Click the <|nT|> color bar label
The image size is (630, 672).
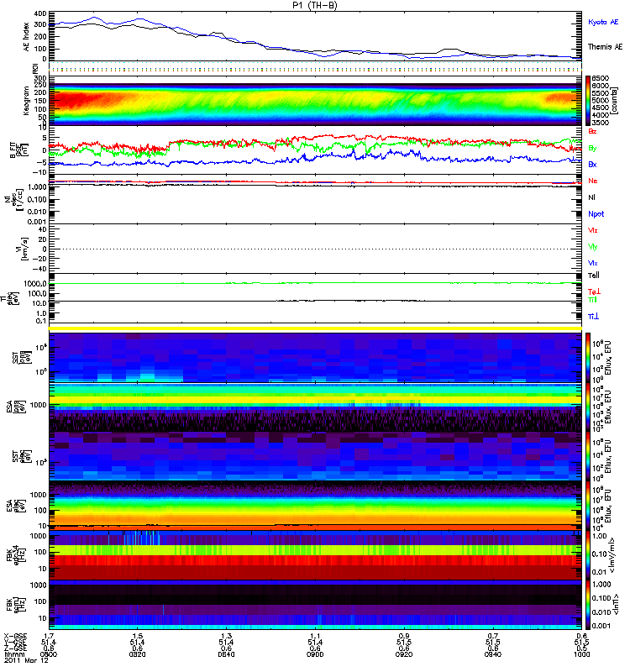618,604
